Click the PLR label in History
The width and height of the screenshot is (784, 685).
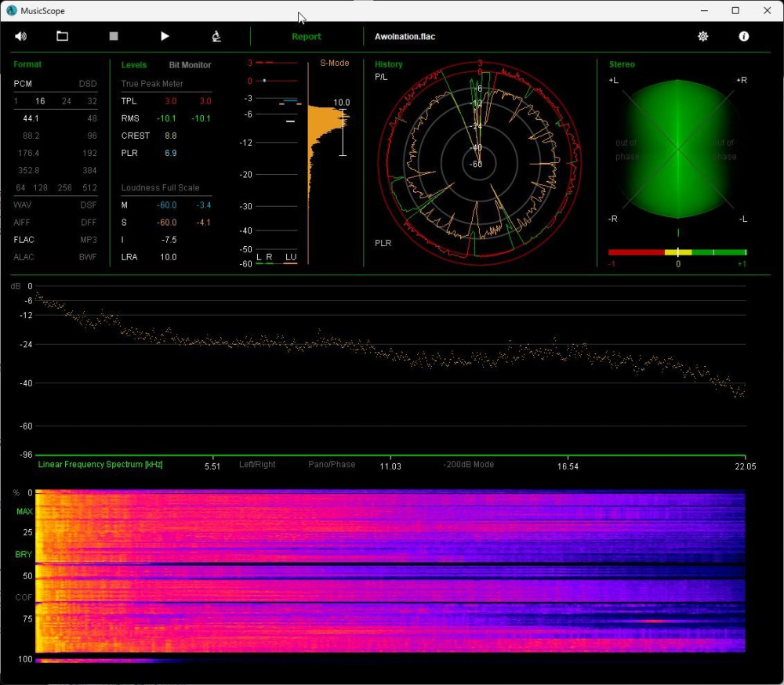coord(383,243)
